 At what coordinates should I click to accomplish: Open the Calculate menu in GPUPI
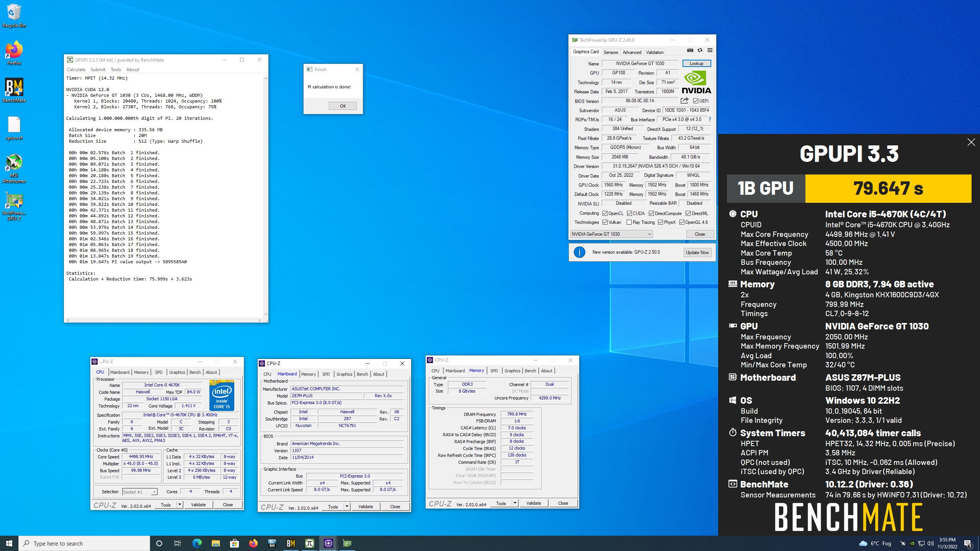pyautogui.click(x=76, y=70)
